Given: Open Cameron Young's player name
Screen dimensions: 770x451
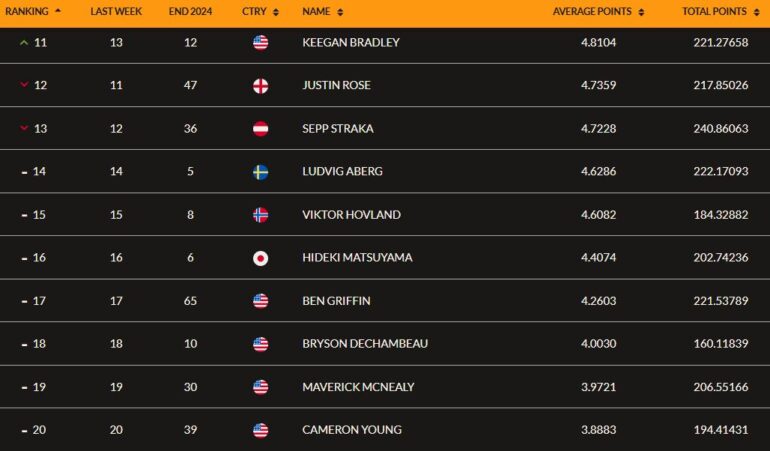Looking at the screenshot, I should [352, 430].
